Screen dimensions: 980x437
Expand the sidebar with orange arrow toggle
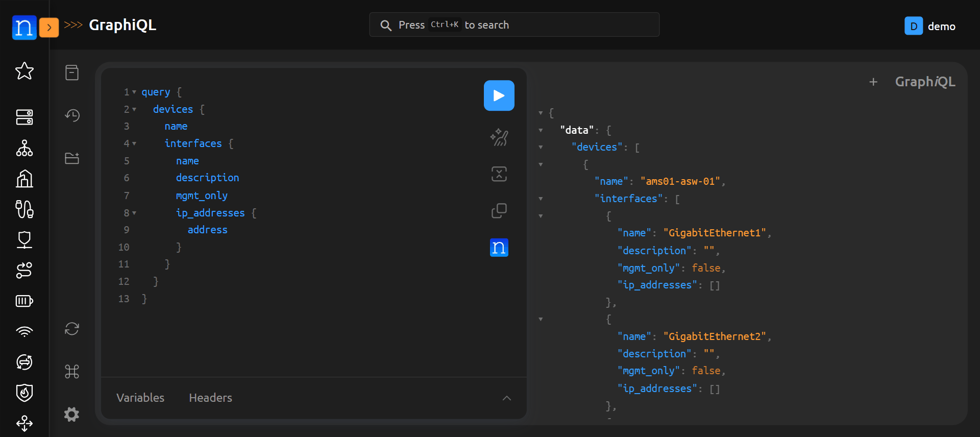click(x=49, y=28)
